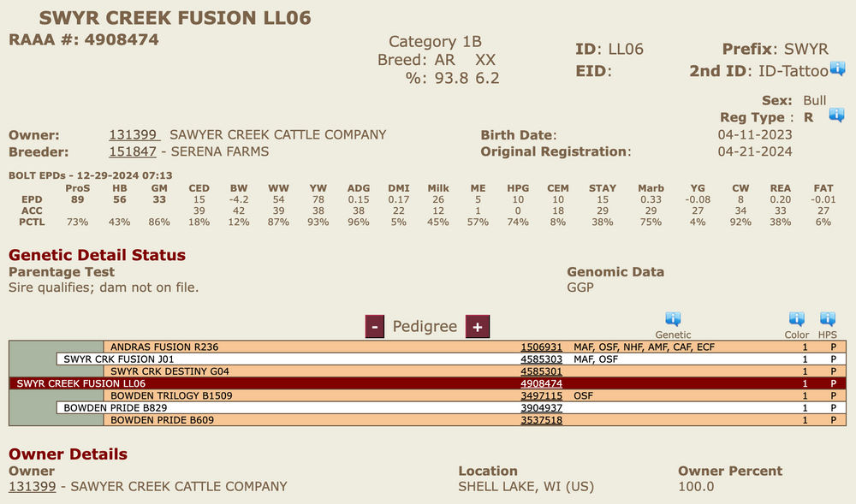The height and width of the screenshot is (504, 856).
Task: Select the highlighted SWYR CREEK FUSION LL06 row
Action: point(427,383)
